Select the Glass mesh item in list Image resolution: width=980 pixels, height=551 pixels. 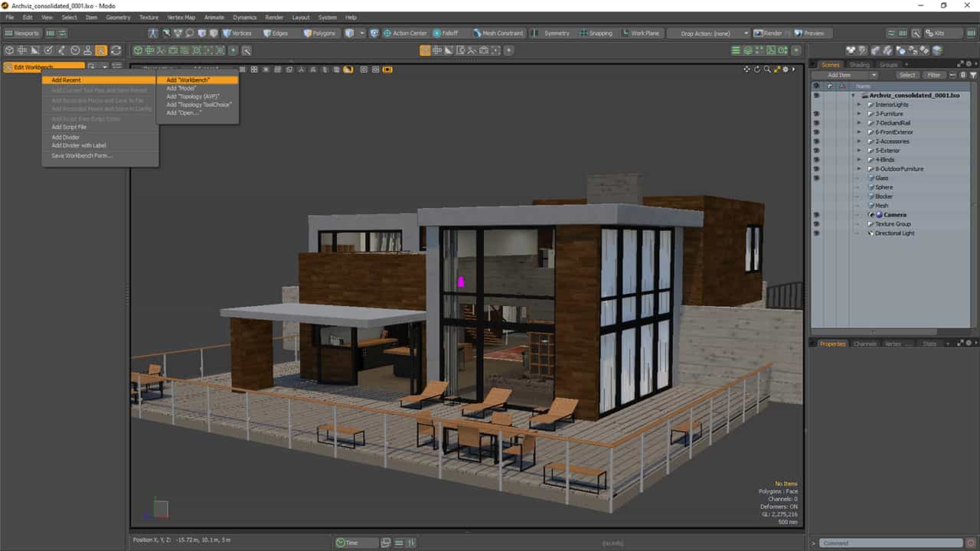pyautogui.click(x=881, y=178)
